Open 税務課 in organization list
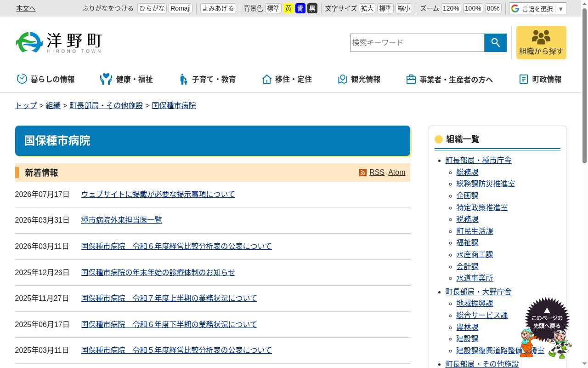The image size is (588, 368). click(467, 219)
